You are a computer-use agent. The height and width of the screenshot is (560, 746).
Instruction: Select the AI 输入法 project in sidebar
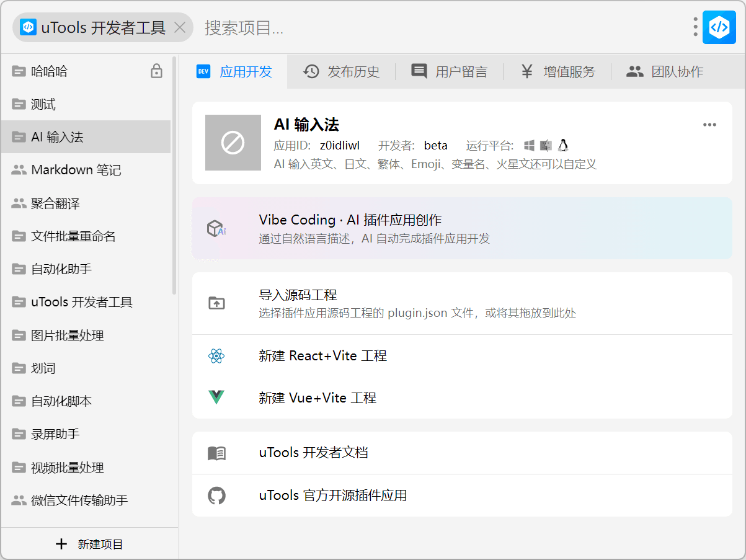click(x=86, y=137)
